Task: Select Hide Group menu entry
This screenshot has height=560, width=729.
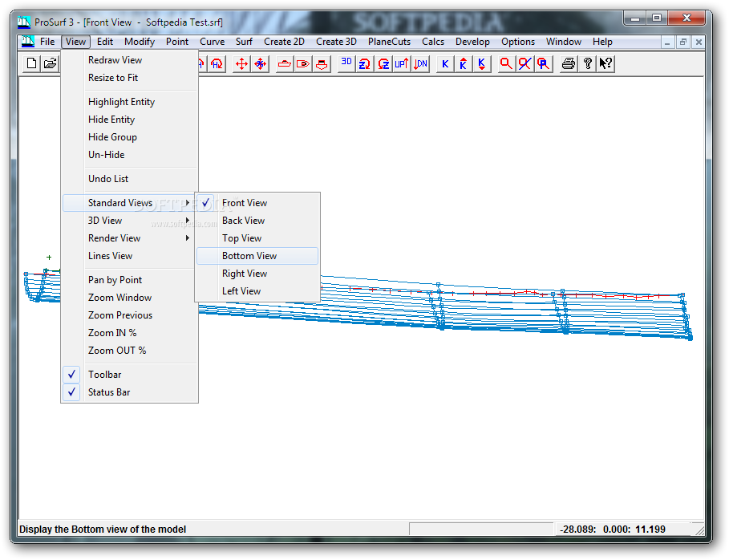Action: 130,137
